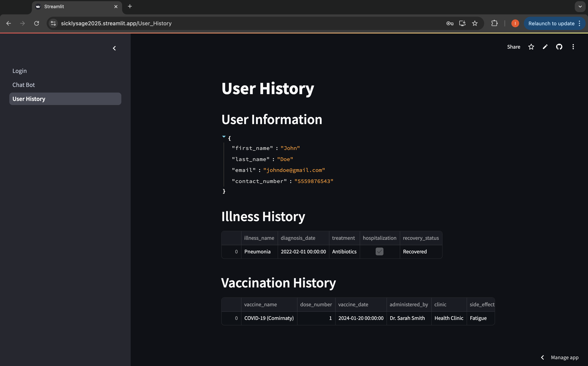Toggle the Pneumonia hospitalization checkbox

pos(379,251)
